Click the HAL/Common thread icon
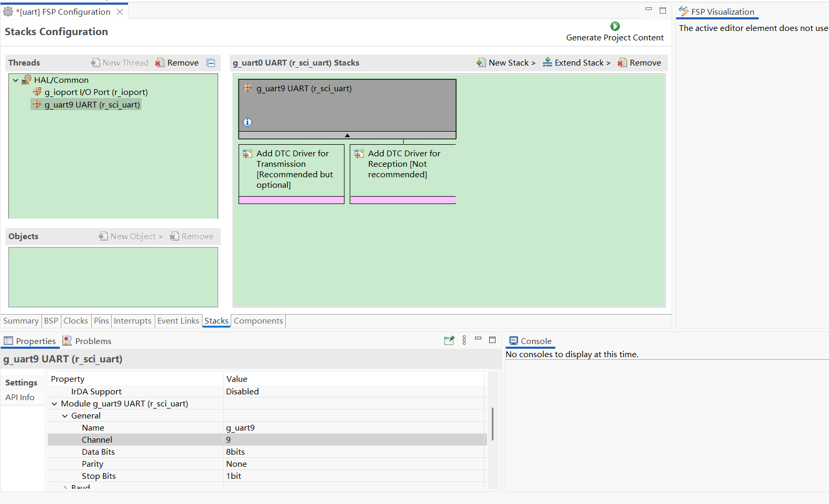The height and width of the screenshot is (504, 829). 27,80
